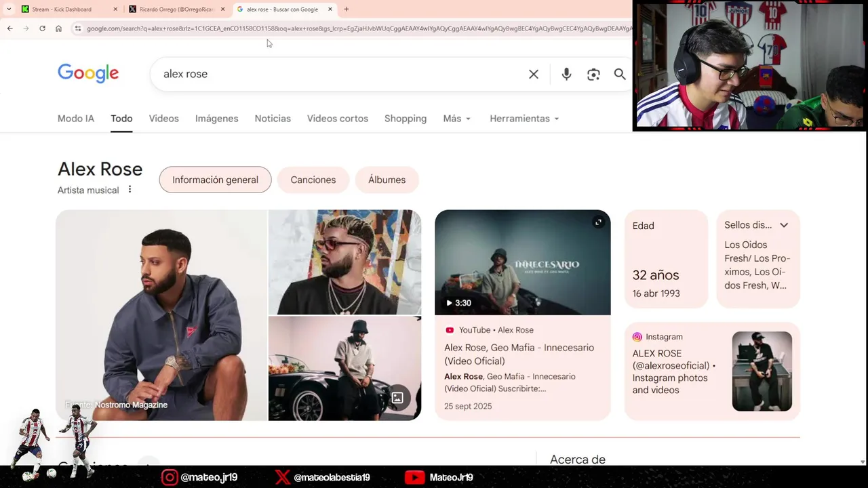Close the alex rose Google tab

330,9
